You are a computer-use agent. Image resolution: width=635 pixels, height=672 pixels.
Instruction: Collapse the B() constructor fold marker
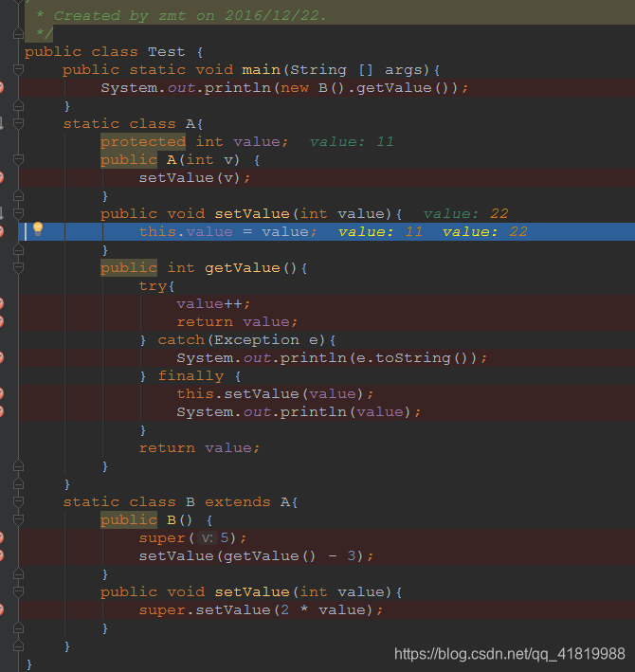(18, 519)
